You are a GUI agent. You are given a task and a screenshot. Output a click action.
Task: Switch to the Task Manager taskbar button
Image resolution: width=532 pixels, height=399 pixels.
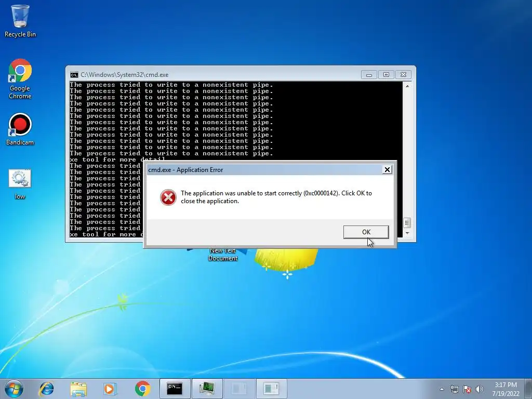[x=207, y=389]
